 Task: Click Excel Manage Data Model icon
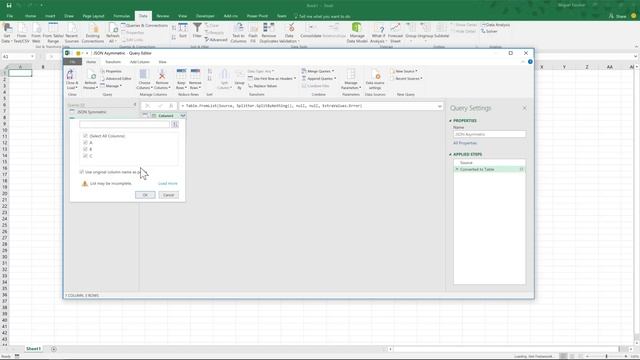tap(357, 27)
